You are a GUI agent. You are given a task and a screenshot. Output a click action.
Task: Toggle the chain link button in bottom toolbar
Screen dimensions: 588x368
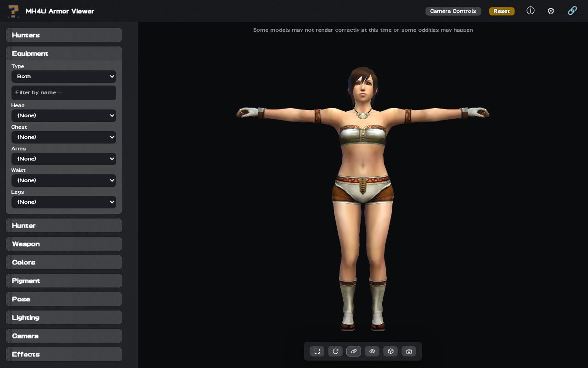pos(354,351)
